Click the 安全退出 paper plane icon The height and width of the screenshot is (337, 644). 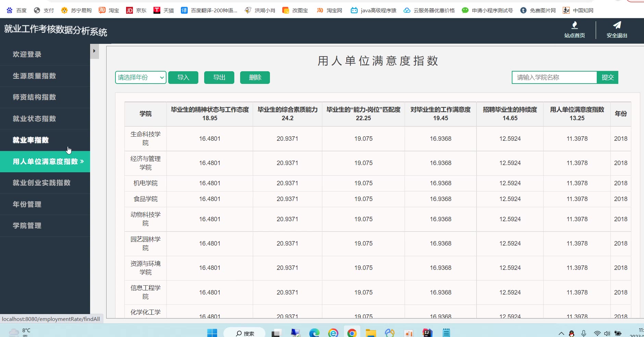pyautogui.click(x=617, y=25)
